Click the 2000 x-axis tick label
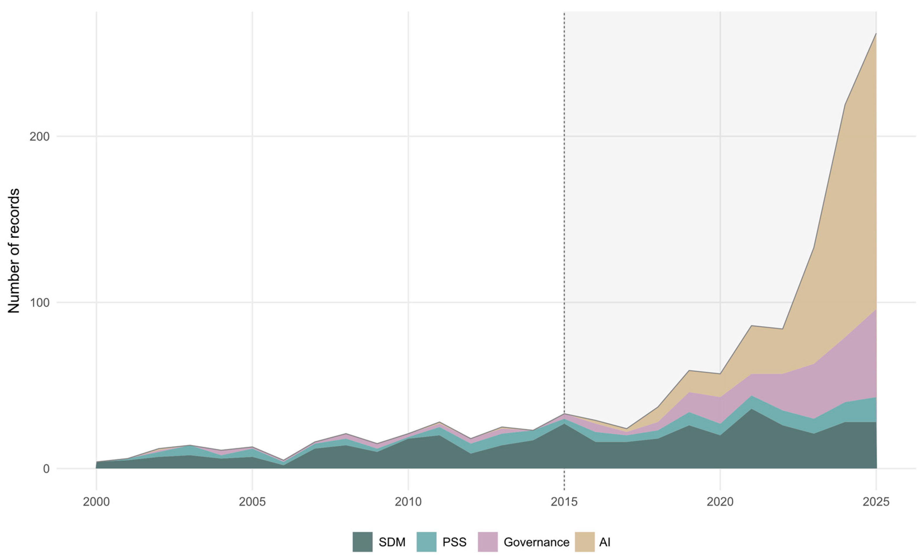This screenshot has width=924, height=560. pos(96,502)
